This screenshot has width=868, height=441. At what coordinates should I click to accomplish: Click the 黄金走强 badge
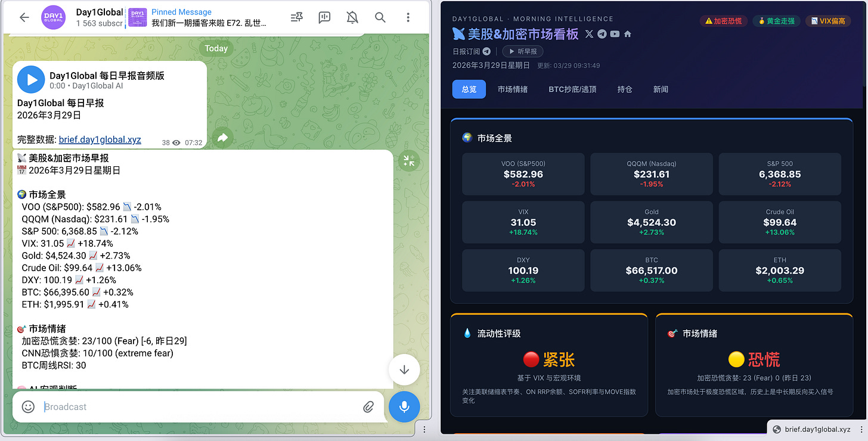click(776, 21)
